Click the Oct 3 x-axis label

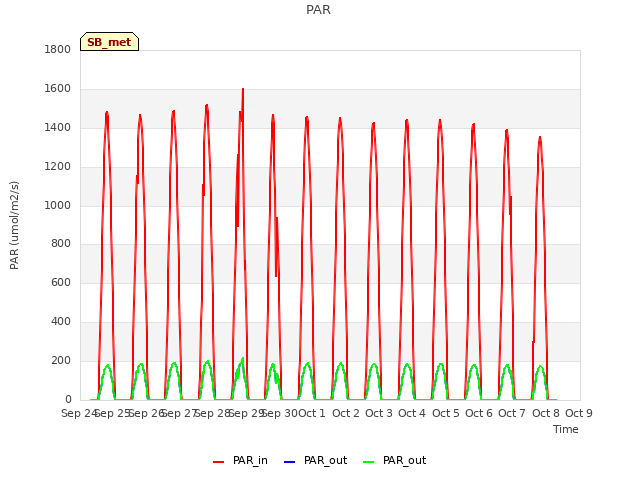click(379, 413)
